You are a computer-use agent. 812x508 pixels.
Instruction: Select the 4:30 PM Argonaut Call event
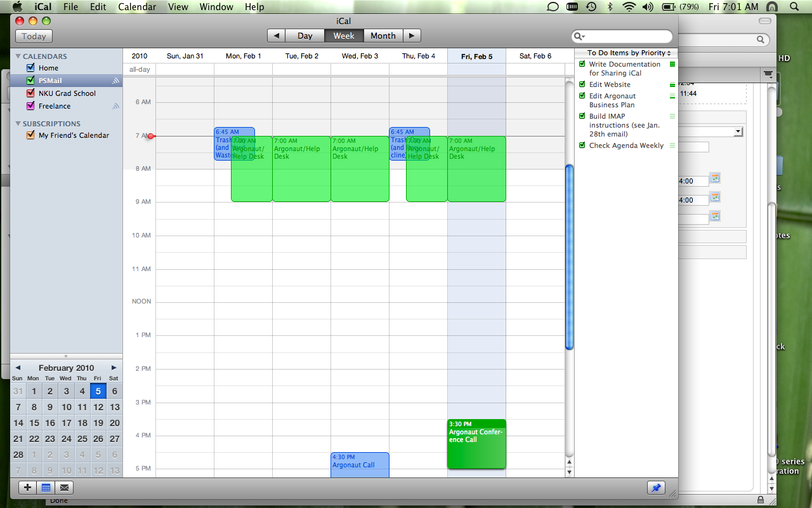point(360,465)
